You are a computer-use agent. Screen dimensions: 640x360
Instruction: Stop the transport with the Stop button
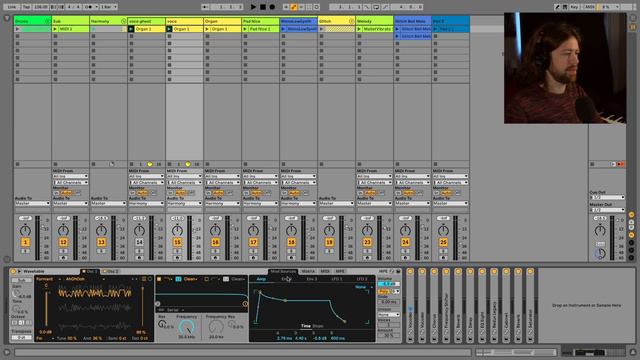[263, 7]
